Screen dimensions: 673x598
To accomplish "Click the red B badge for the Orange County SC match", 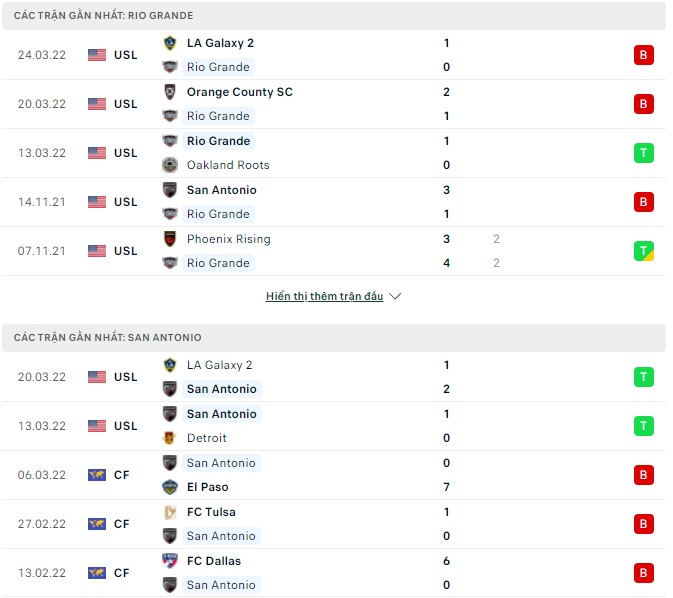I will click(x=643, y=104).
